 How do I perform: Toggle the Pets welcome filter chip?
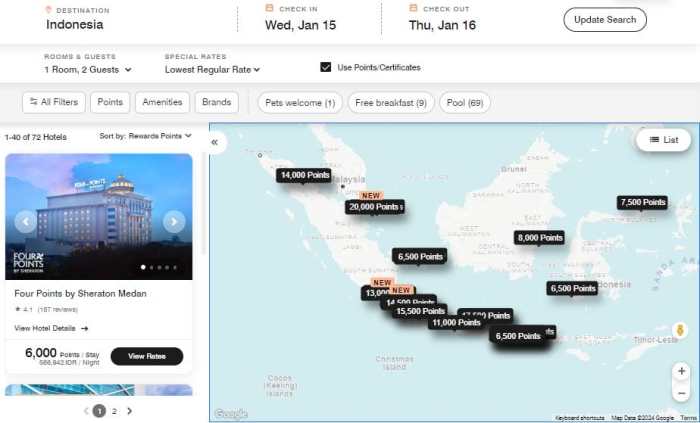(300, 102)
